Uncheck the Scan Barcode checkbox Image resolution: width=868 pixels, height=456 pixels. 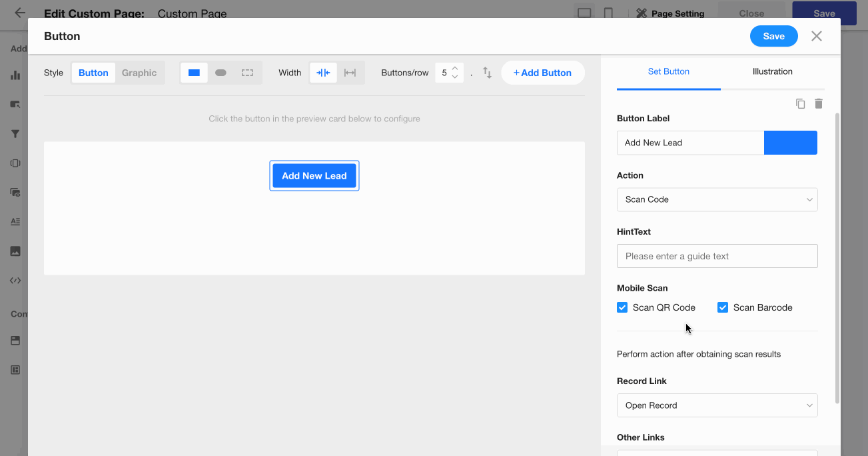[723, 307]
